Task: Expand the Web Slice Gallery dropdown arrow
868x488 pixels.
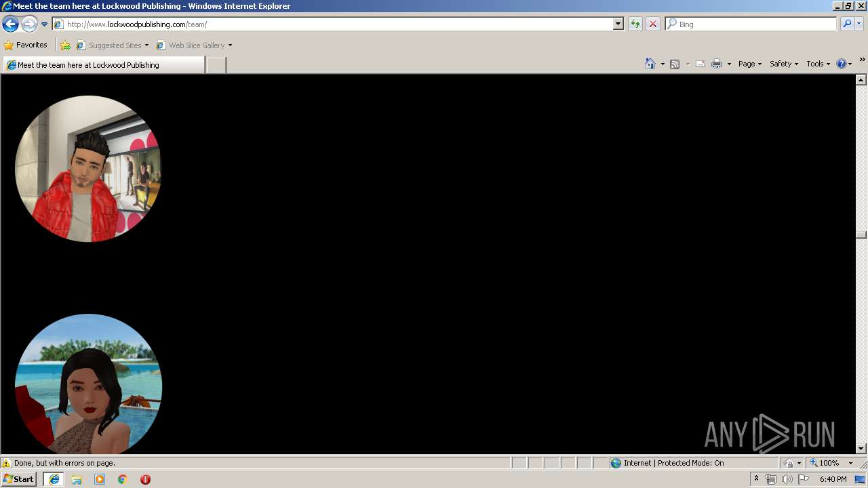Action: 230,45
